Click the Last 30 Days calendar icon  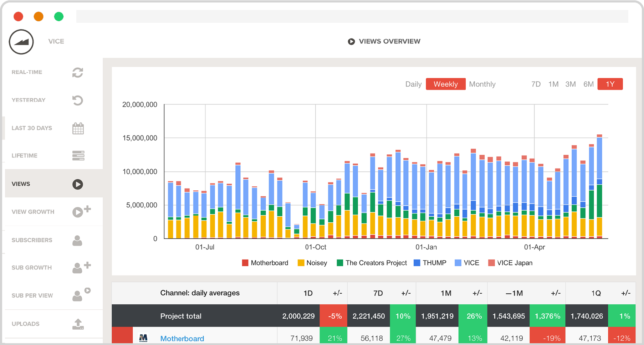click(78, 128)
